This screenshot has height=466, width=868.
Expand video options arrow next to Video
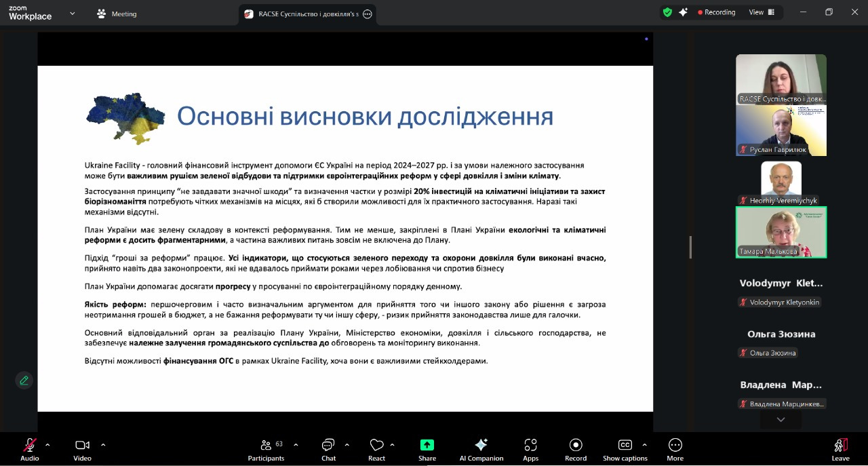[103, 445]
